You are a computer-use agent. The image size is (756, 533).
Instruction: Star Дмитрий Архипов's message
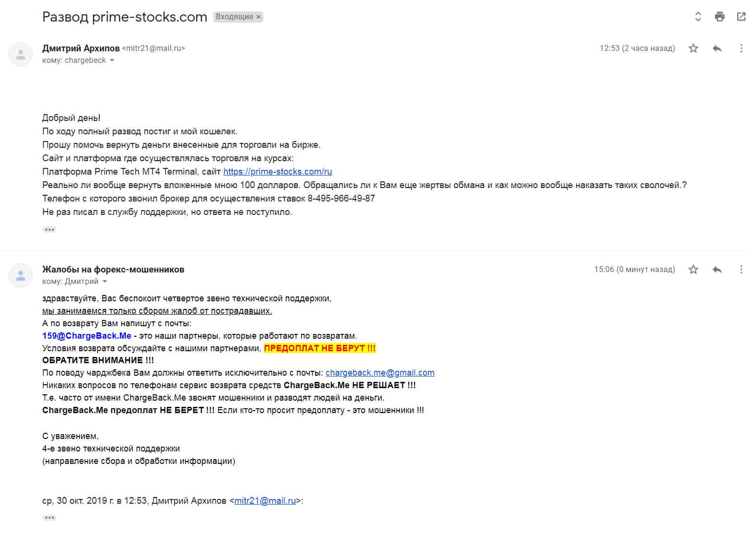click(x=693, y=48)
